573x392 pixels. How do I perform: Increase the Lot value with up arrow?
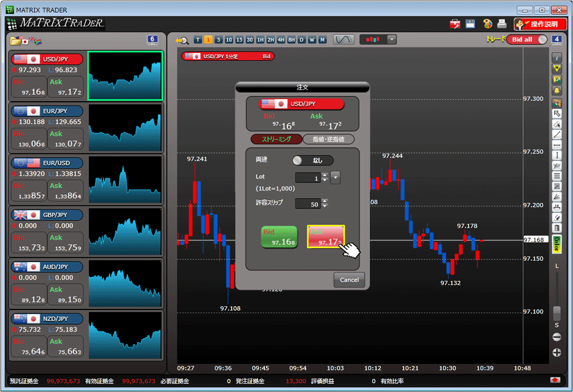click(325, 175)
